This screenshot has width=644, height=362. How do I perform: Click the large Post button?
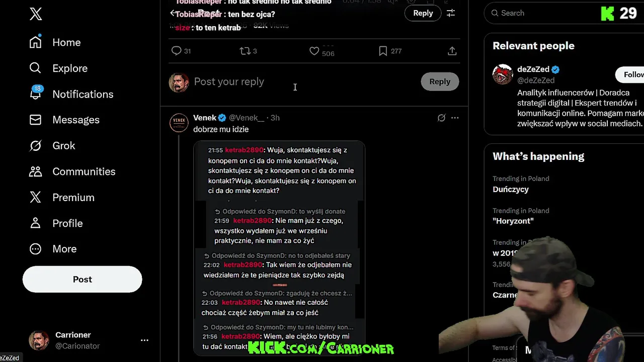[x=83, y=280]
